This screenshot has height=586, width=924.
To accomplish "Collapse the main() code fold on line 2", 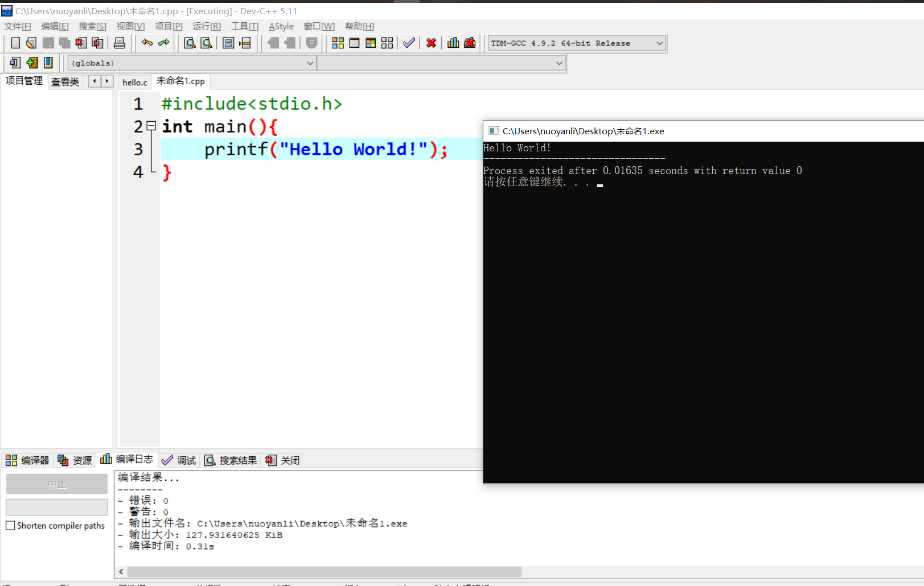I will pyautogui.click(x=151, y=126).
